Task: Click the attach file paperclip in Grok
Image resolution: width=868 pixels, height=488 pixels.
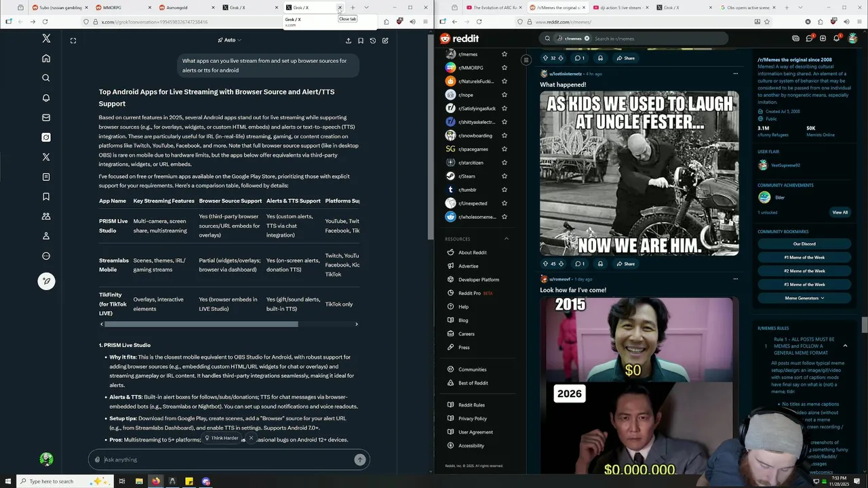Action: point(97,460)
